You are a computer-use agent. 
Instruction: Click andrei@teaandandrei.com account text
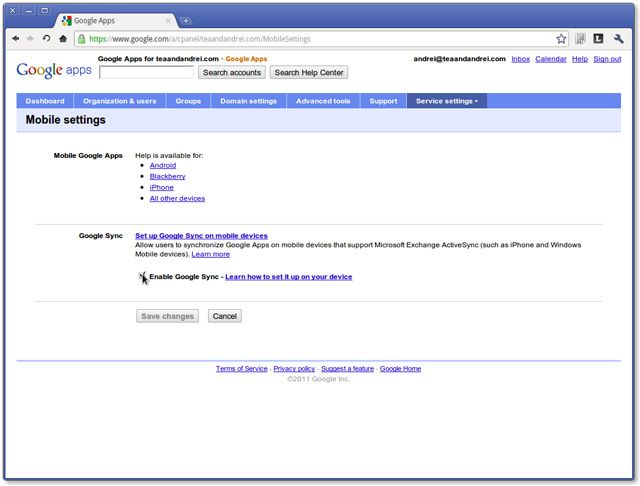[459, 59]
